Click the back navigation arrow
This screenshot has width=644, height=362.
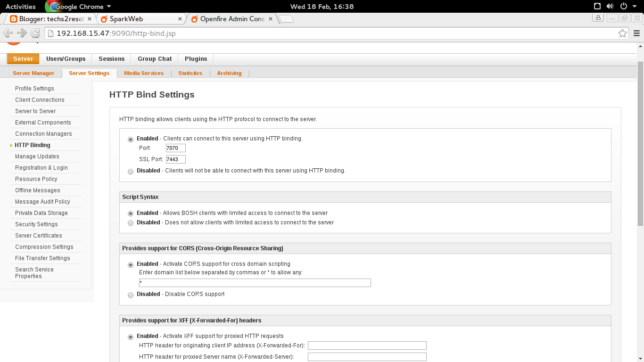pyautogui.click(x=8, y=33)
